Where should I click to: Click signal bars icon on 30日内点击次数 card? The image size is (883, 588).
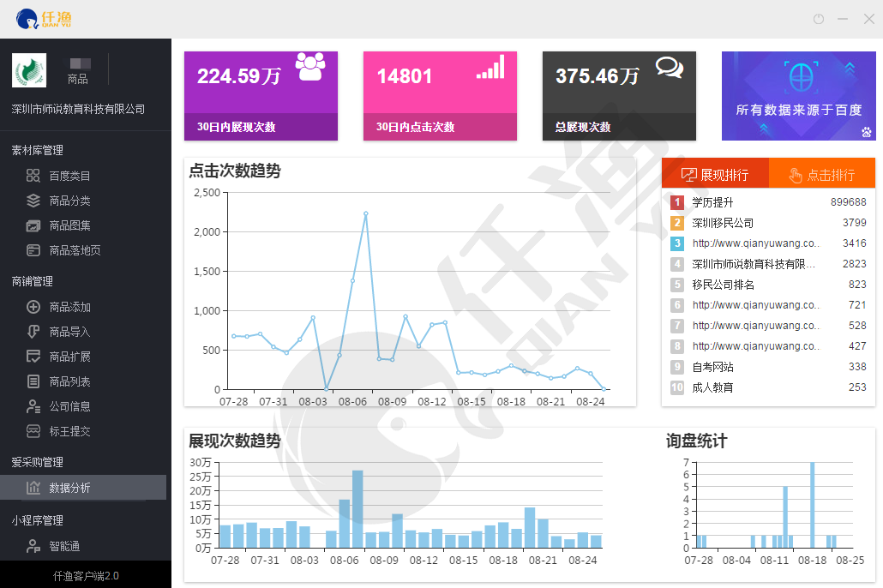pyautogui.click(x=490, y=67)
